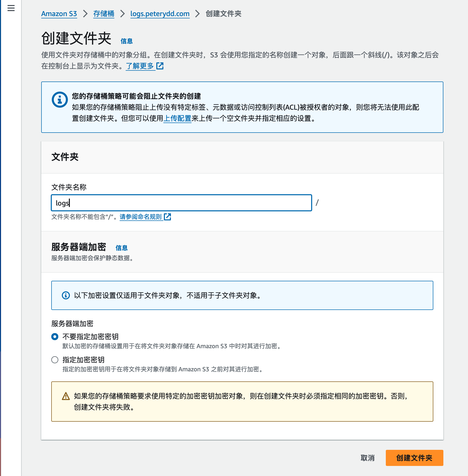Select the 指定加密密钥 radio button
The width and height of the screenshot is (468, 476).
pos(55,360)
